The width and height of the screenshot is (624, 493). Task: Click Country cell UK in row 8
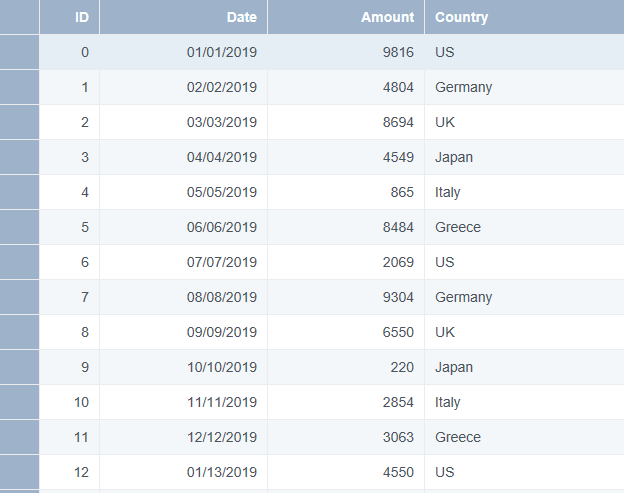coord(524,332)
